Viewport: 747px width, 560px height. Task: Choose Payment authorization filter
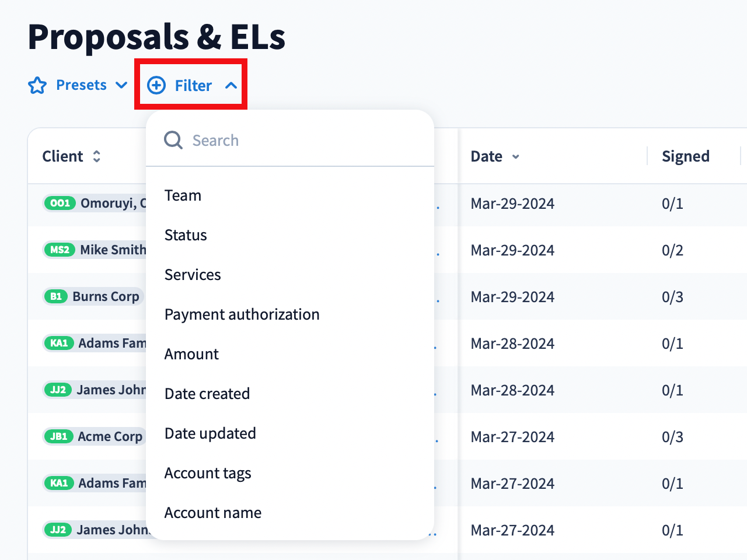[x=242, y=314]
